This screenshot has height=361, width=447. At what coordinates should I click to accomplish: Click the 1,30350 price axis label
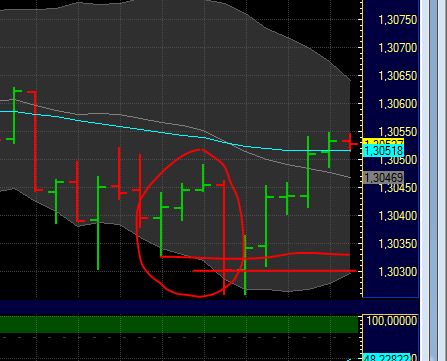tap(398, 244)
